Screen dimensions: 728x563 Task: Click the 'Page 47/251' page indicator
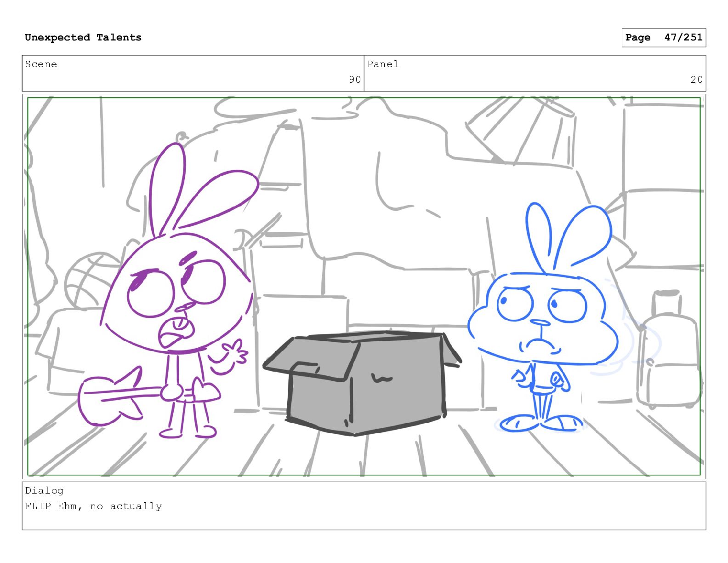click(664, 38)
